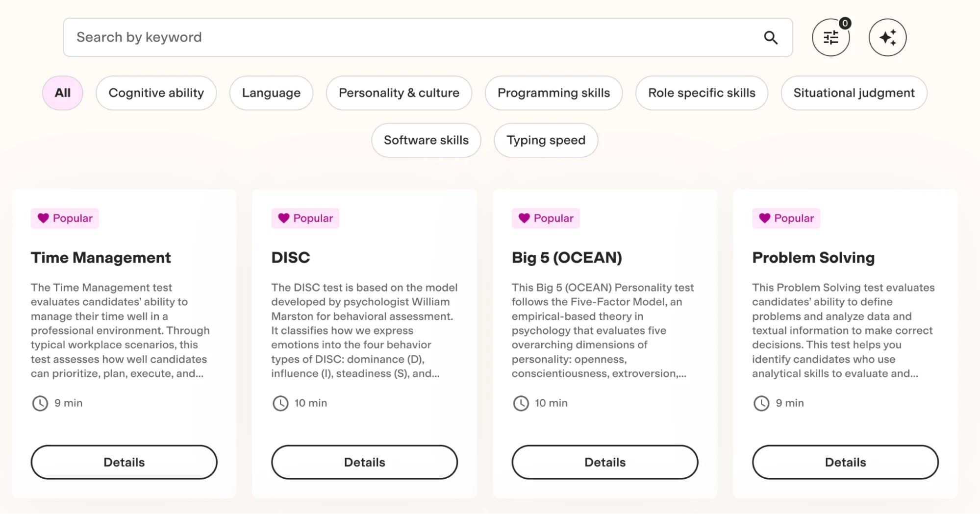This screenshot has height=514, width=980.
Task: View Details of Problem Solving test
Action: pyautogui.click(x=846, y=462)
